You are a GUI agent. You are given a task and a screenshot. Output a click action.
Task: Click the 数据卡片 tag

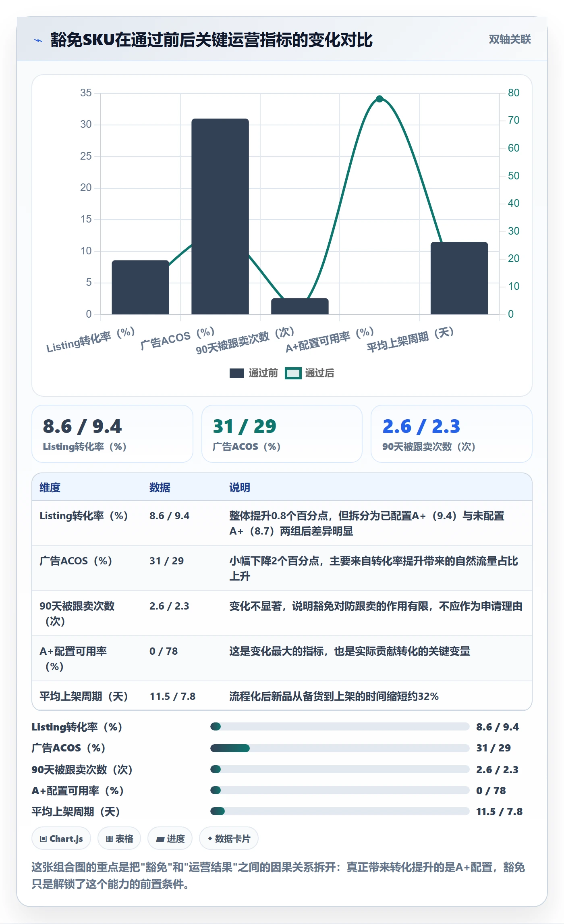click(x=229, y=839)
